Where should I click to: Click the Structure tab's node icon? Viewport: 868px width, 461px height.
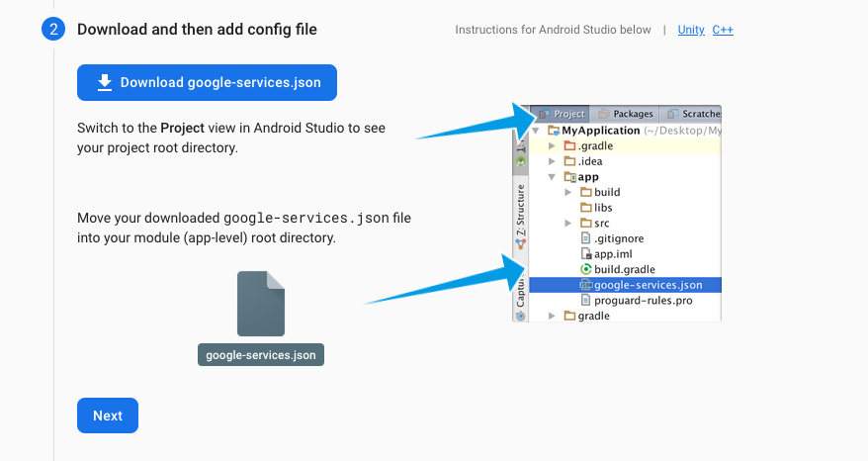521,243
